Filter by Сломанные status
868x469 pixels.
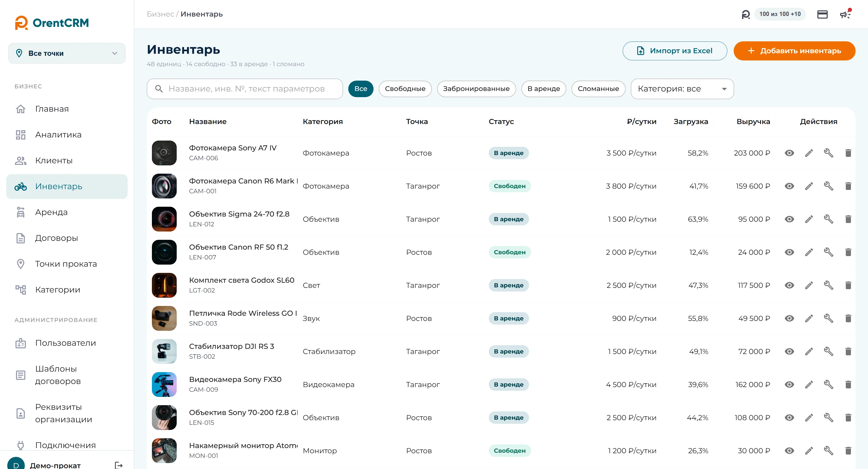[598, 89]
